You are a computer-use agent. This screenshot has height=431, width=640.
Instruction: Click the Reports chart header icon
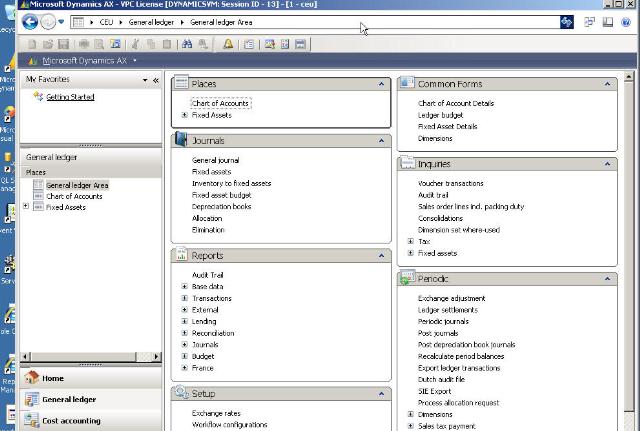coord(181,254)
